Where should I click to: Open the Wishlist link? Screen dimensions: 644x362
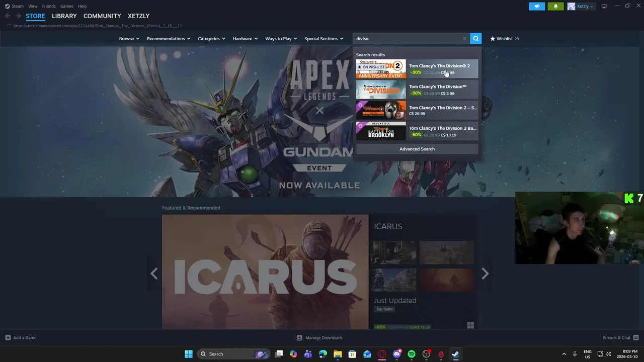(505, 39)
